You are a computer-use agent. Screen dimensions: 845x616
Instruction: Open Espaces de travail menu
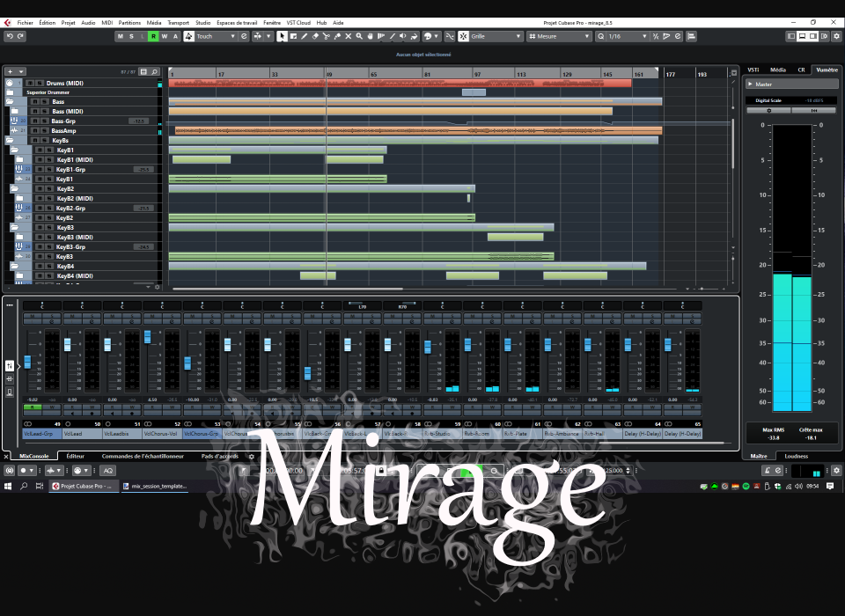(x=237, y=23)
